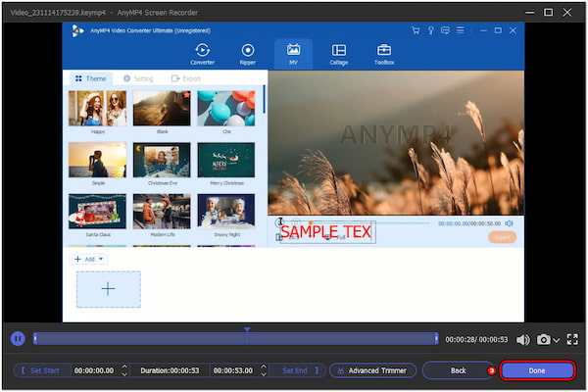
Task: Click the SAMPLE TEX text box
Action: (x=327, y=232)
